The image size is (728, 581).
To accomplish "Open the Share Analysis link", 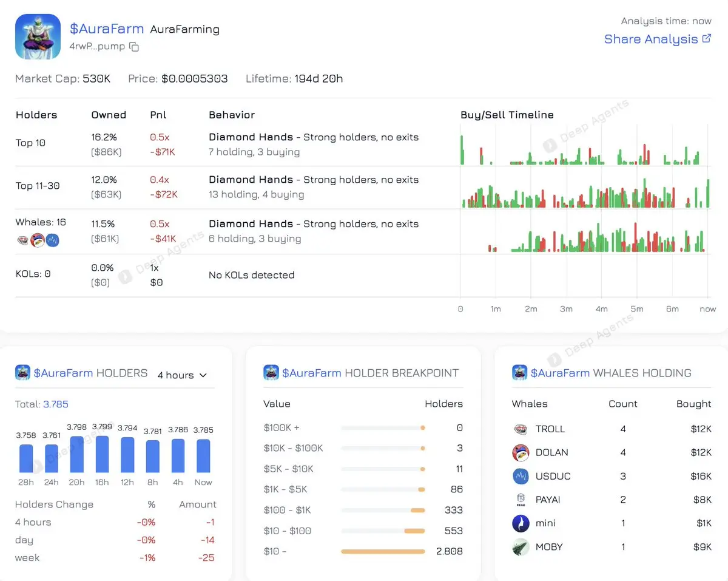I will click(657, 39).
